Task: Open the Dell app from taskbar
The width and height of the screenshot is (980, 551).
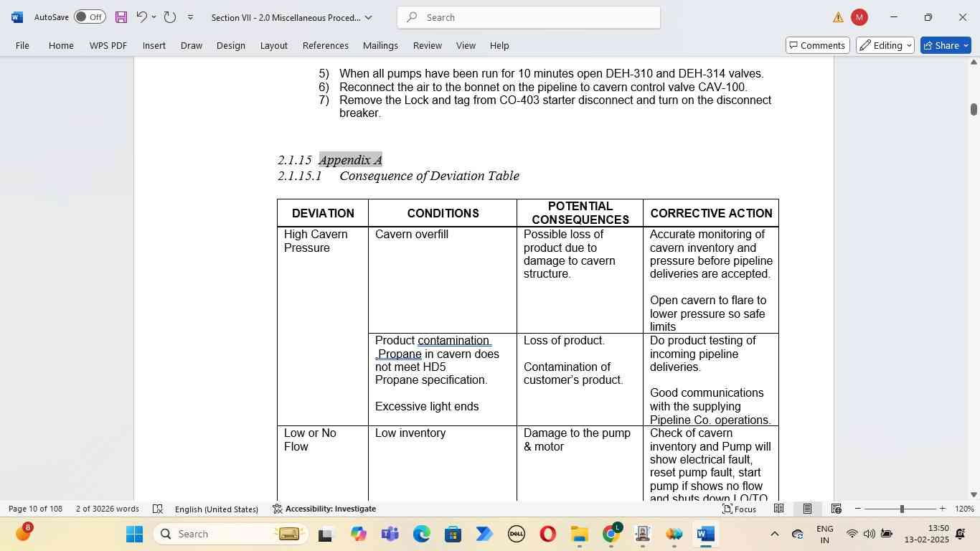Action: tap(516, 534)
